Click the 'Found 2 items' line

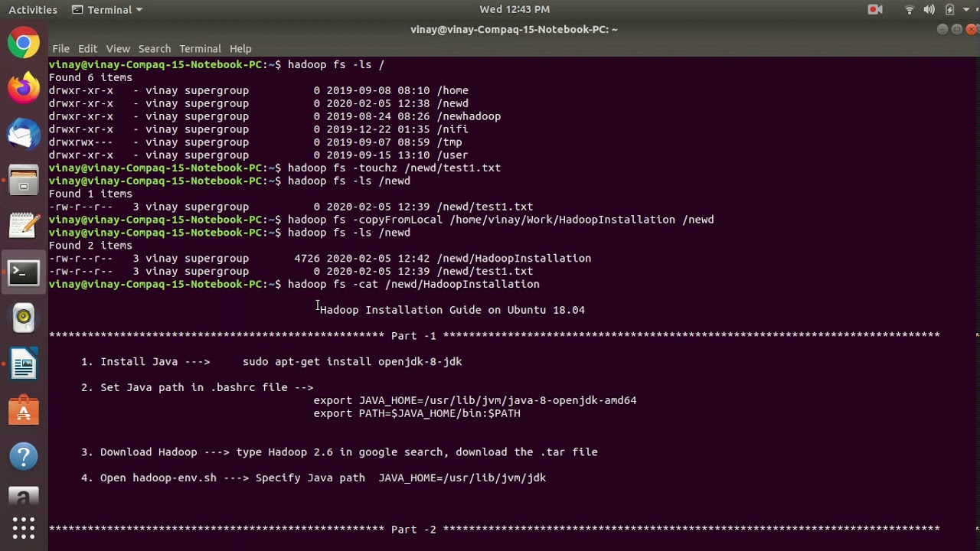[x=90, y=246]
